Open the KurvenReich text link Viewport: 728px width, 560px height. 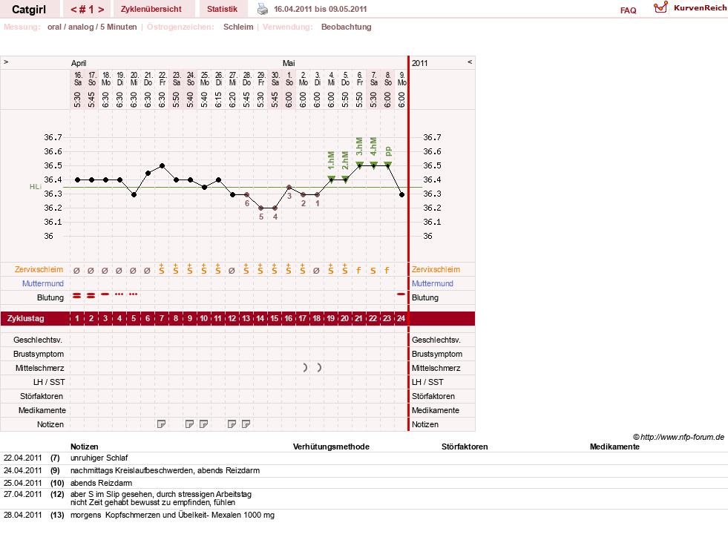click(700, 8)
